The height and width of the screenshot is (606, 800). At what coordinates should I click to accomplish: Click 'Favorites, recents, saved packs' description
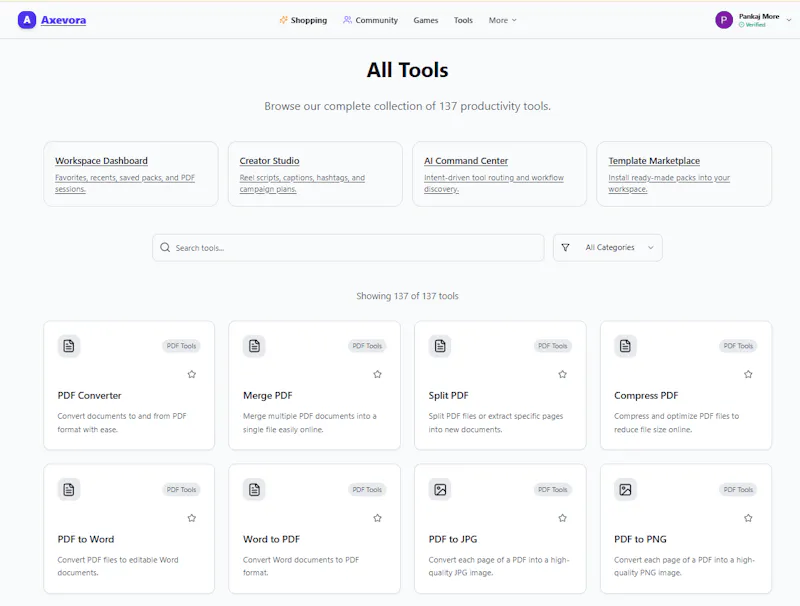(x=125, y=183)
